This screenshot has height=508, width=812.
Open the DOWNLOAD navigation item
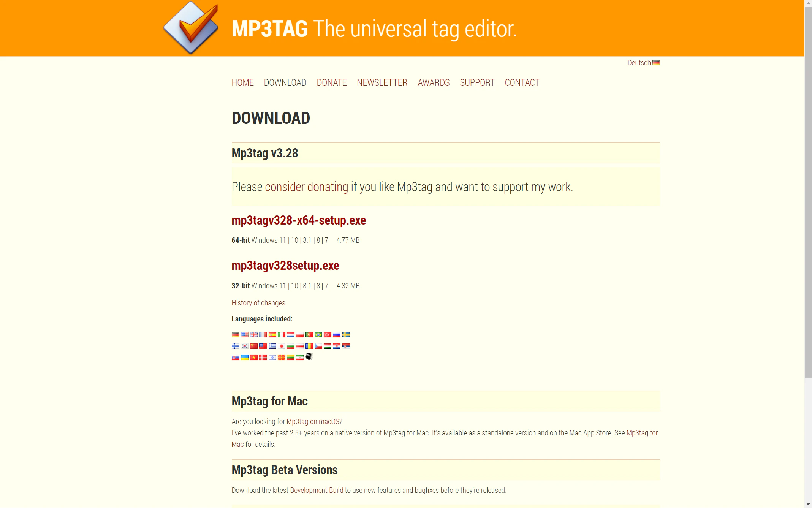[x=285, y=82]
